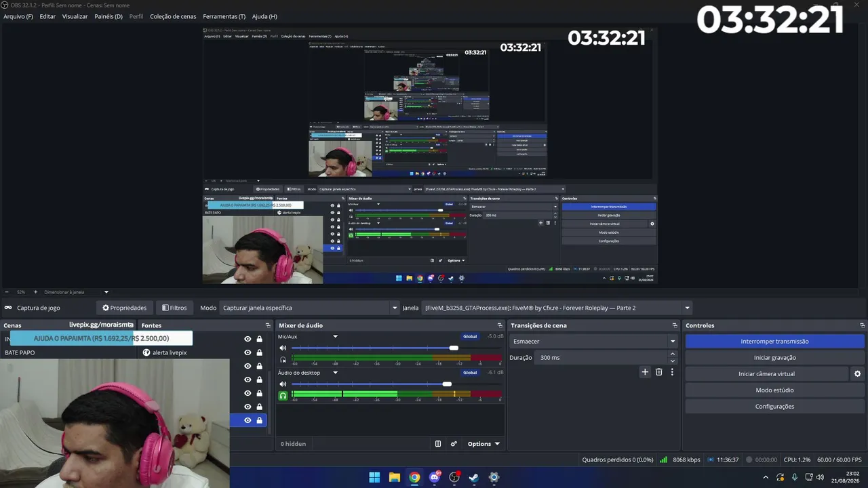This screenshot has width=868, height=488.
Task: Decrease the Duração value with down arrow
Action: [673, 361]
